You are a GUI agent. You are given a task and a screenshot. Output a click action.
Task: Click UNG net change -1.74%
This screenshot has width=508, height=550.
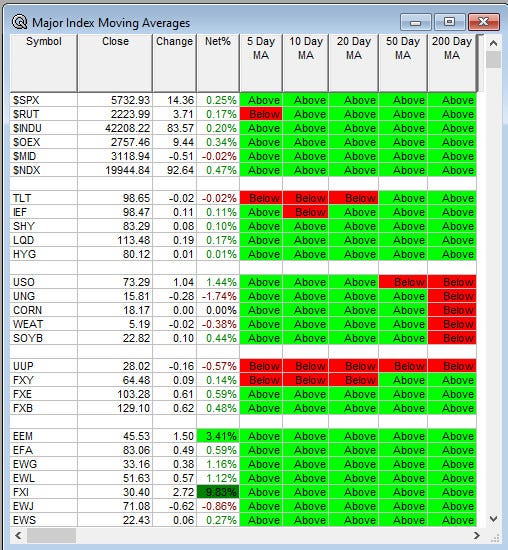(x=219, y=296)
